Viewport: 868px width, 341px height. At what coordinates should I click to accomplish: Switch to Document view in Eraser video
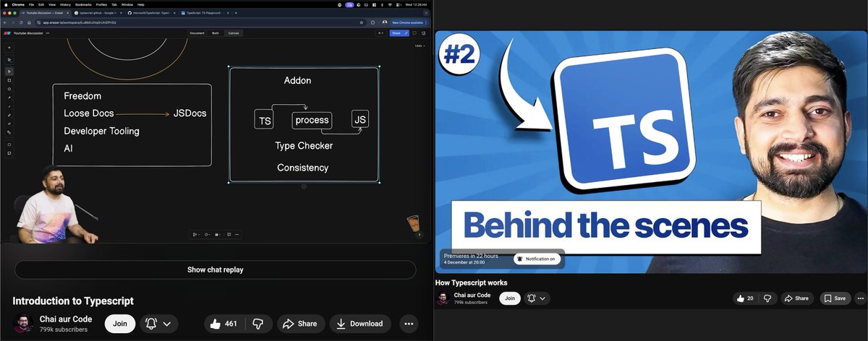[197, 33]
